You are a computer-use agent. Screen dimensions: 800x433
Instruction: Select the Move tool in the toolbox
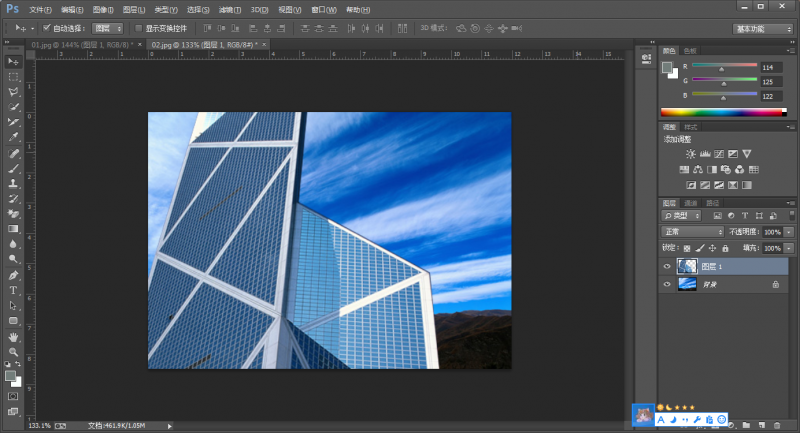(14, 62)
